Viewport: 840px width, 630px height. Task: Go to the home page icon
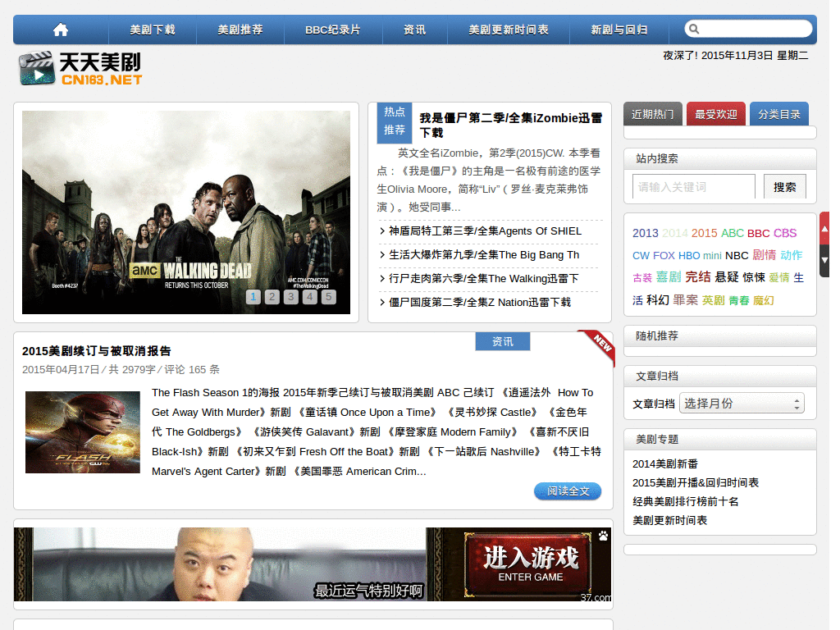61,30
